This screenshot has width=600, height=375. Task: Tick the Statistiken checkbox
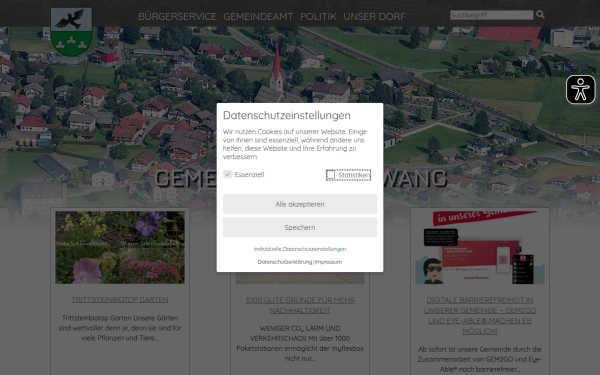point(331,175)
